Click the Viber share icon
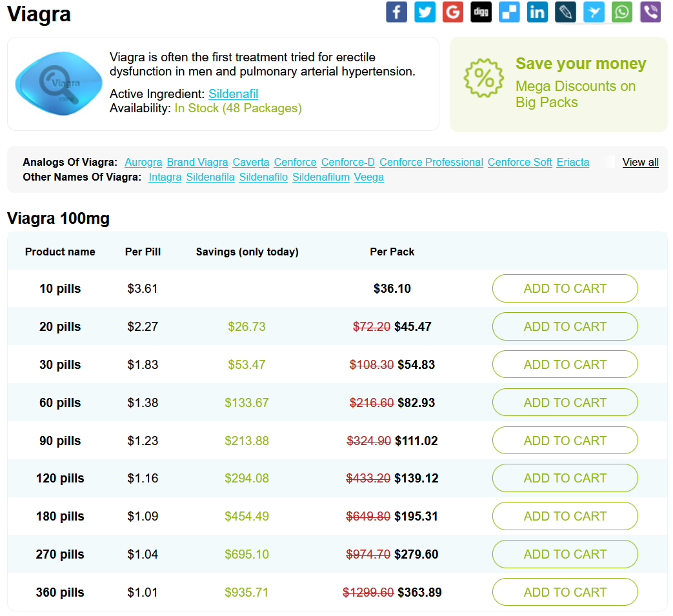 click(x=650, y=12)
